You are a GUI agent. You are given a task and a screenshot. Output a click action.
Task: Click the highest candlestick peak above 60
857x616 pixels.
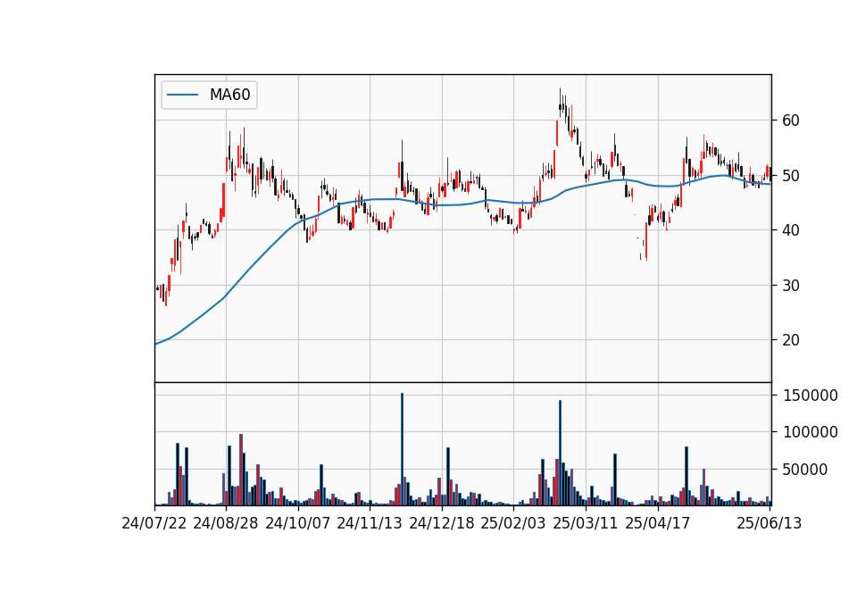tap(561, 101)
